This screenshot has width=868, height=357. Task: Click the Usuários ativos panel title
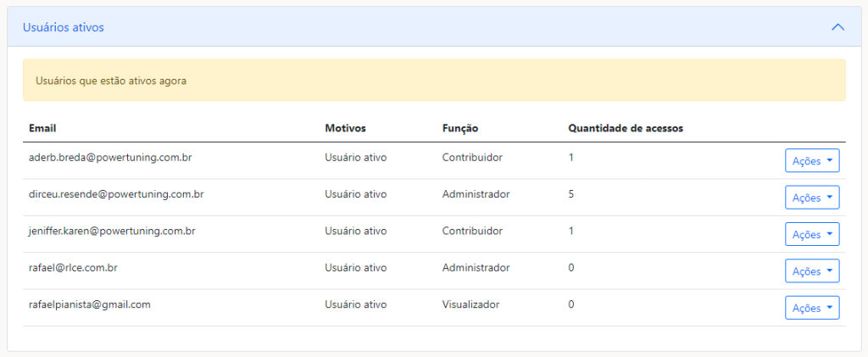click(64, 27)
